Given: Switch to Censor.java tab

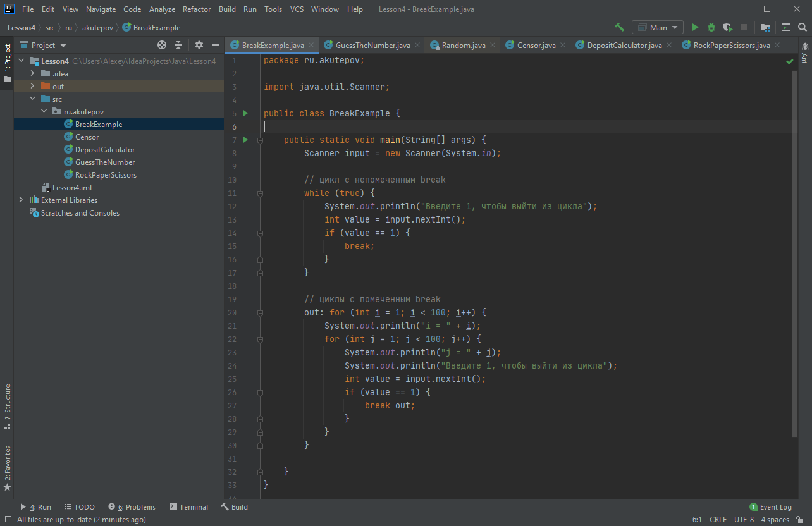Looking at the screenshot, I should [x=536, y=45].
